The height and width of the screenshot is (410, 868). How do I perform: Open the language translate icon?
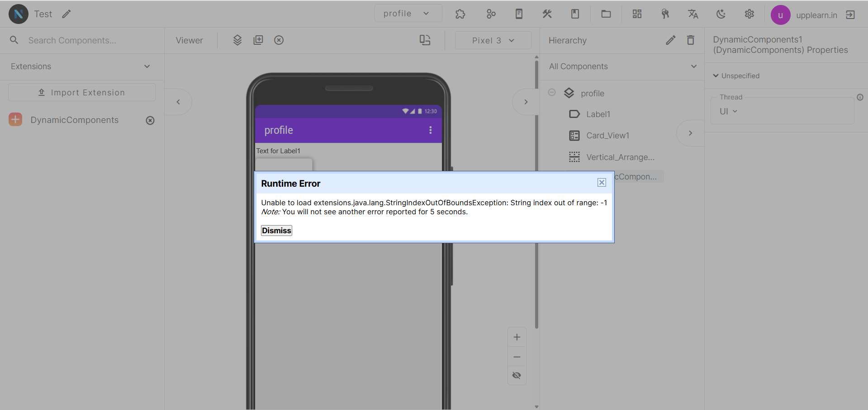coord(693,14)
